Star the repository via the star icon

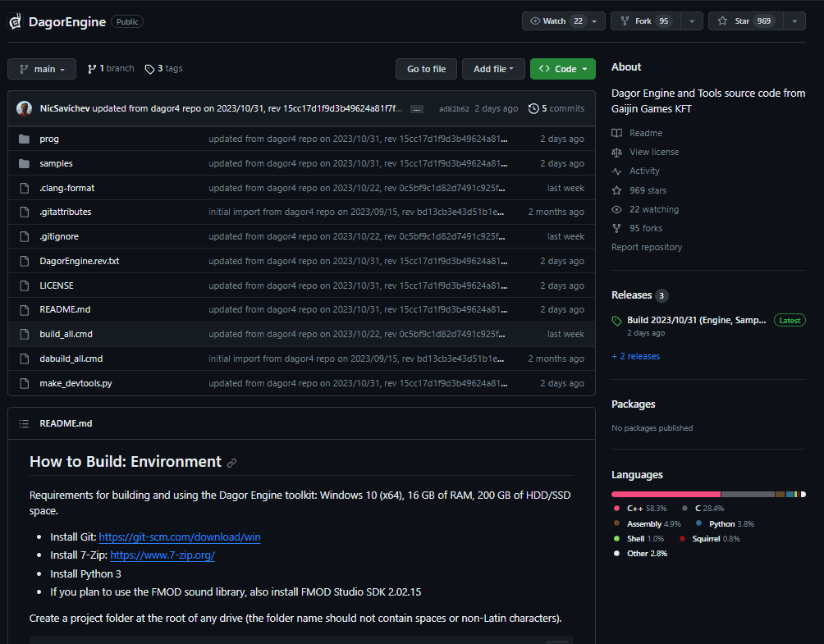point(722,21)
